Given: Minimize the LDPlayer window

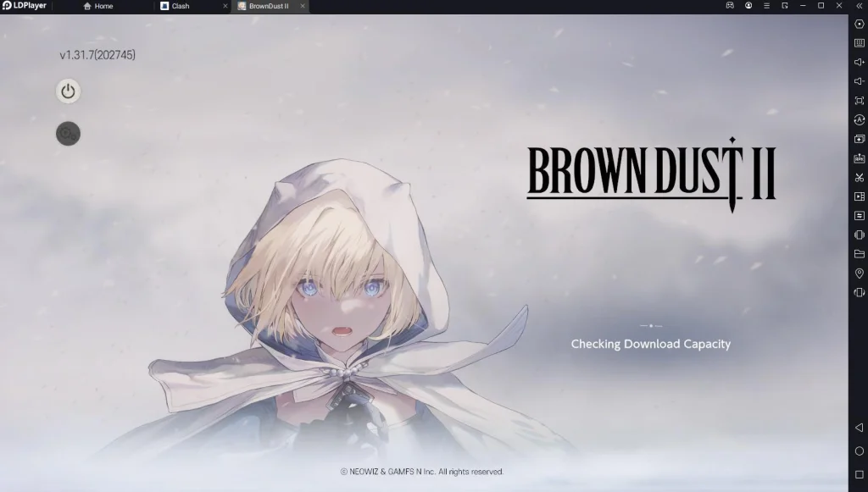Looking at the screenshot, I should pos(803,6).
